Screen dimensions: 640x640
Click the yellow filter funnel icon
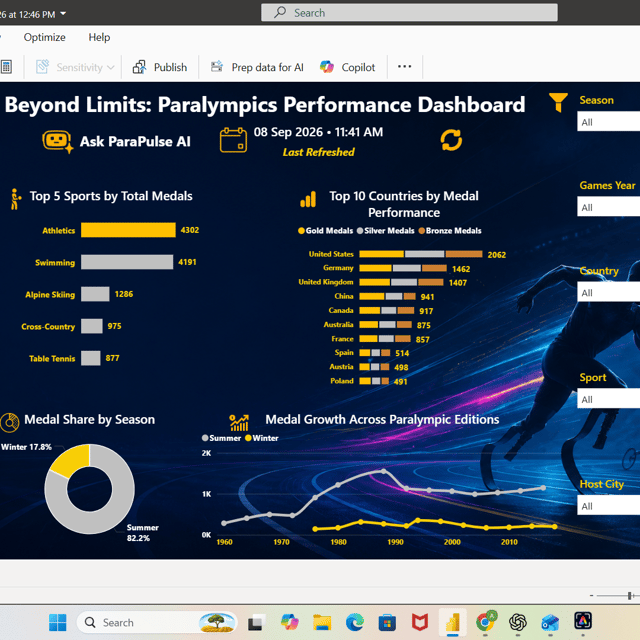click(x=558, y=102)
